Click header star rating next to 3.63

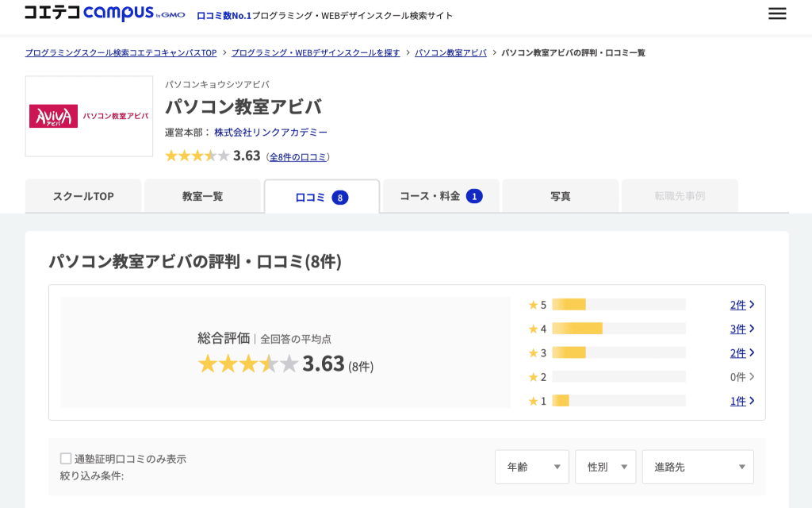pyautogui.click(x=197, y=156)
